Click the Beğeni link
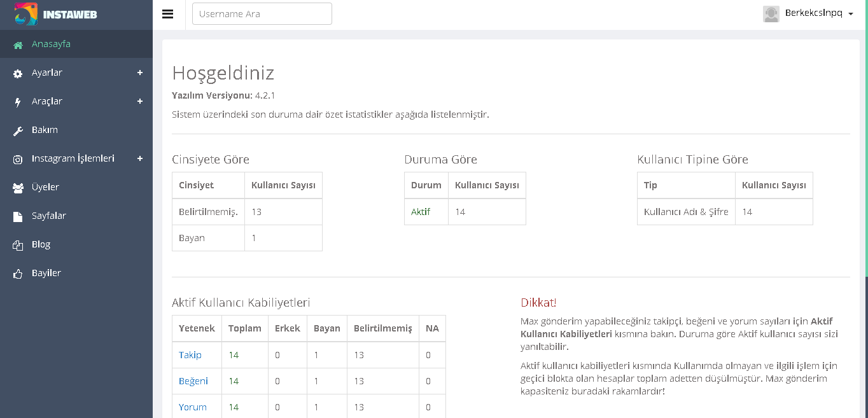The width and height of the screenshot is (868, 418). point(193,381)
